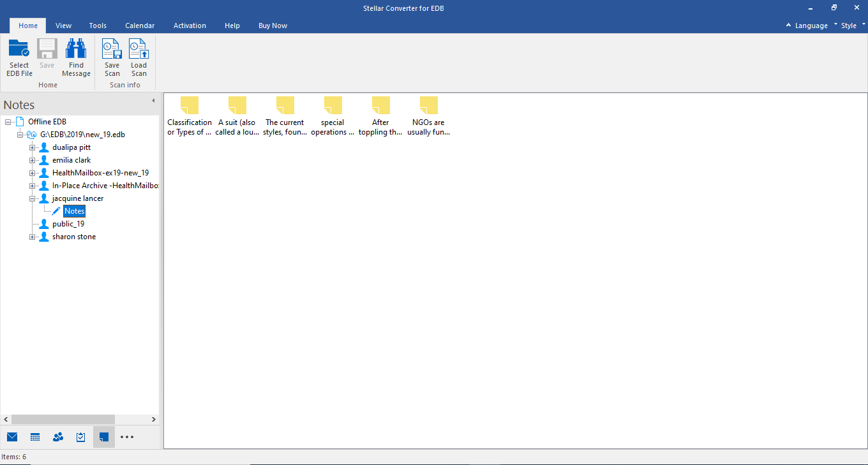Click the tree scrollbar right arrow

pos(153,419)
